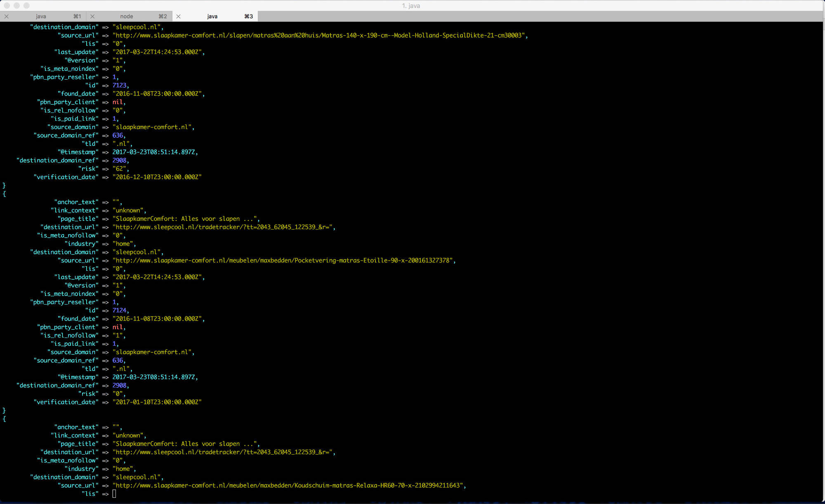Close the first java tab (⌘1)
Viewport: 825px width, 504px height.
pos(7,16)
